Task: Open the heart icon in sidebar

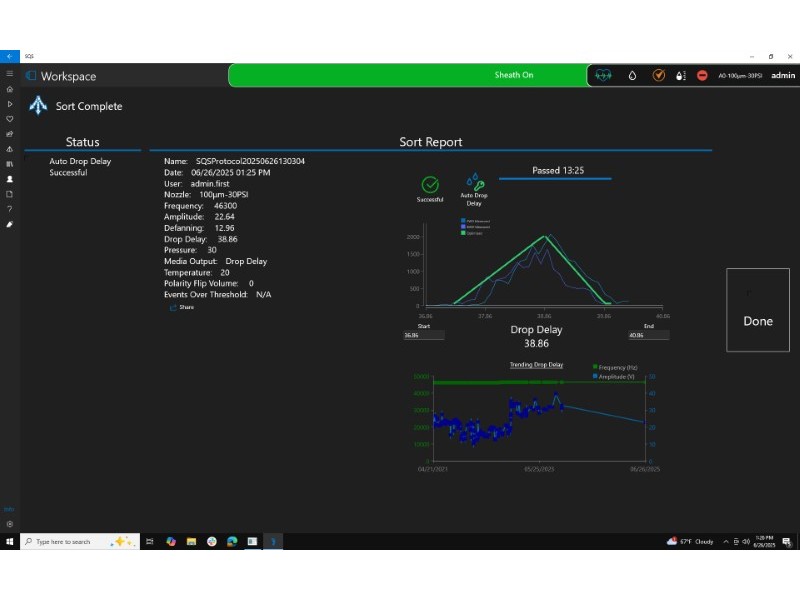Action: point(10,119)
